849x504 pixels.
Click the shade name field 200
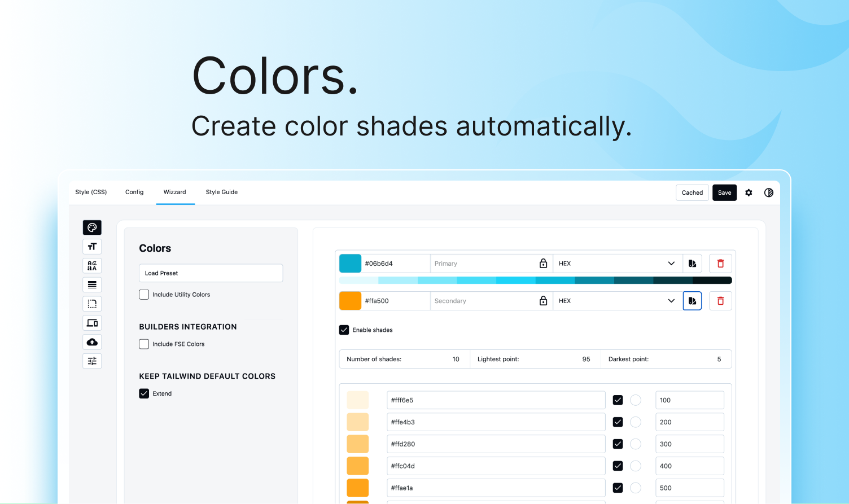pyautogui.click(x=690, y=422)
